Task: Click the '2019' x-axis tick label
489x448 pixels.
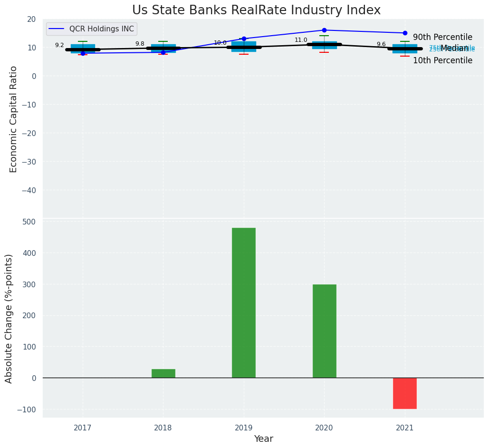Action: pos(244,428)
